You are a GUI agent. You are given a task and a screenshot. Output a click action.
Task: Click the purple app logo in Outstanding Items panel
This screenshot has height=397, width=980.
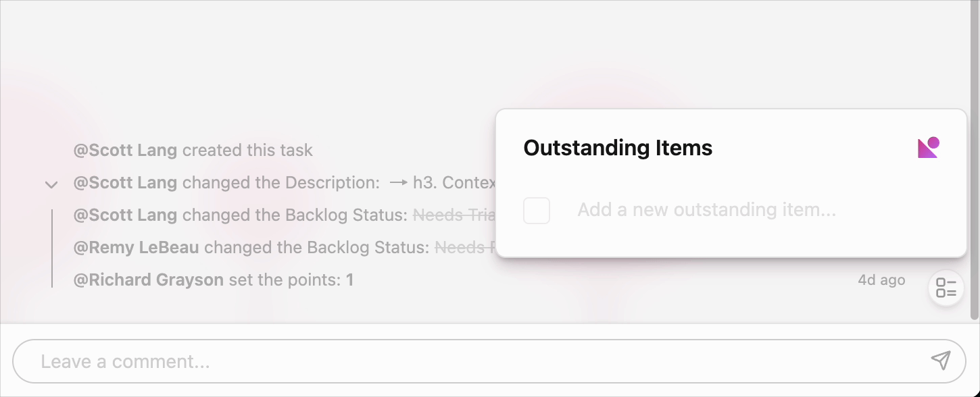pyautogui.click(x=928, y=147)
